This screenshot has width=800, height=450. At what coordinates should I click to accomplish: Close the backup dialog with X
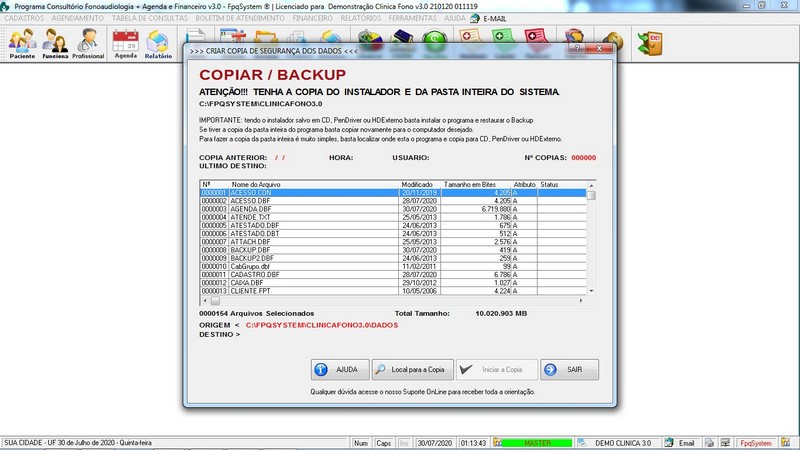coord(599,48)
